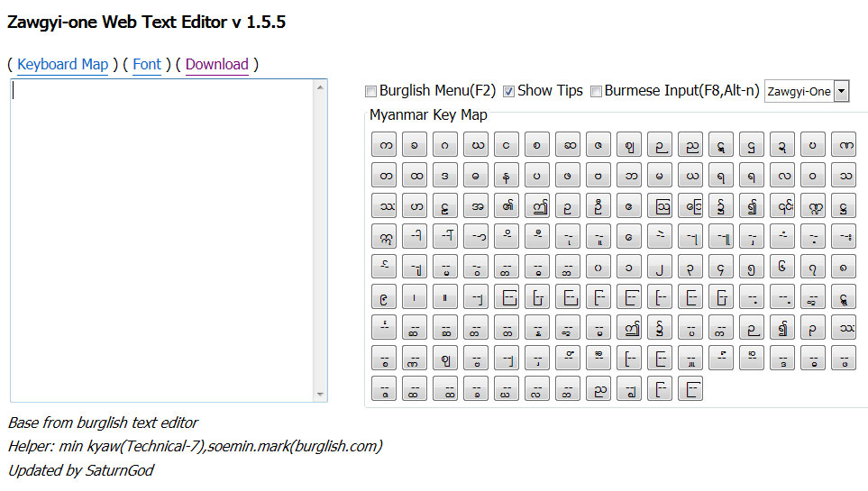Insert the Burmese digit ၉ key

click(x=384, y=298)
